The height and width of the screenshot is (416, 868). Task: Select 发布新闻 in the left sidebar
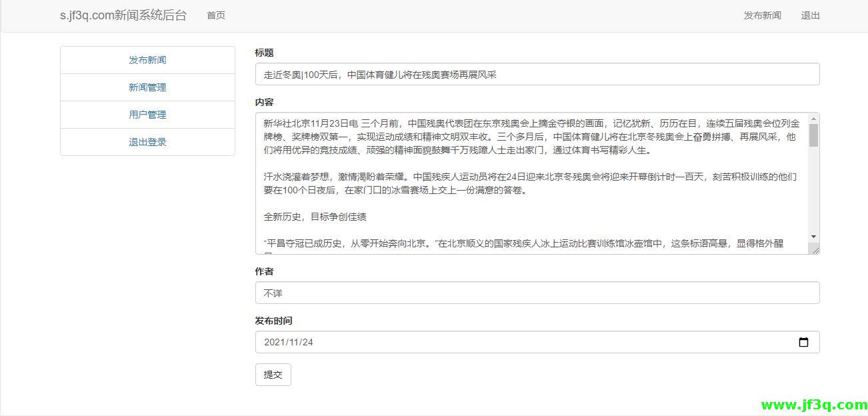(x=147, y=59)
